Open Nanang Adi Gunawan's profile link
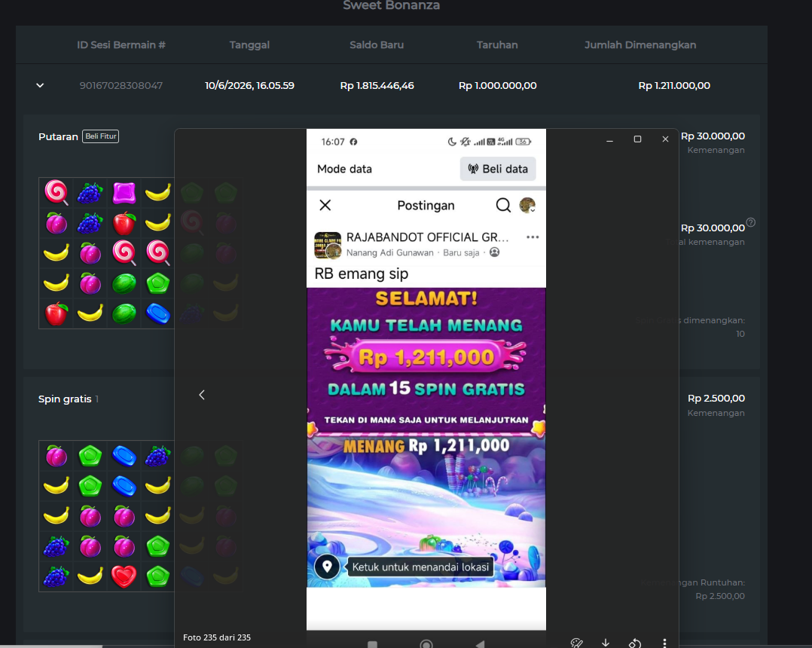Screen dimensions: 812x648 pyautogui.click(x=389, y=252)
